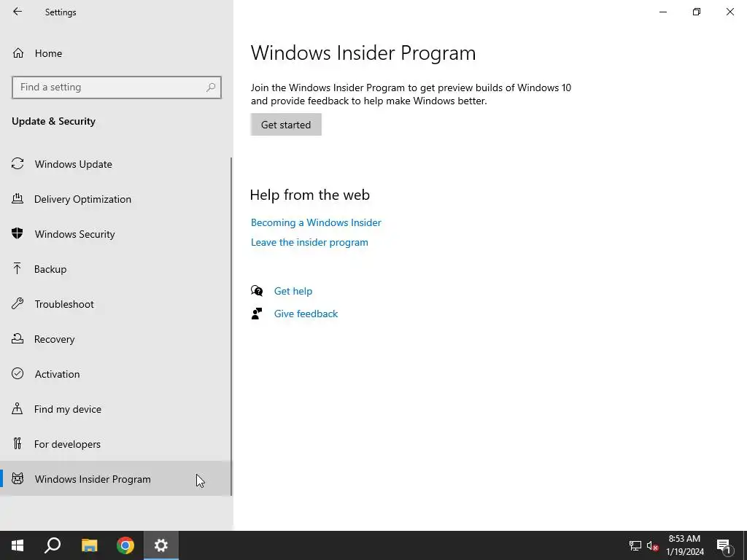Screen dimensions: 747x560
Task: Click the Recovery icon
Action: point(18,338)
